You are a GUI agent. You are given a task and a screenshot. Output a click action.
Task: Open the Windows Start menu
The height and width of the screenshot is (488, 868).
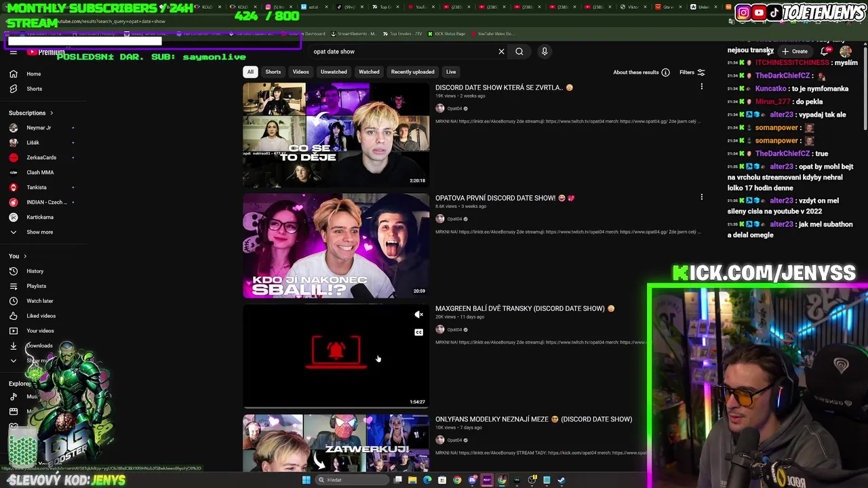(306, 480)
